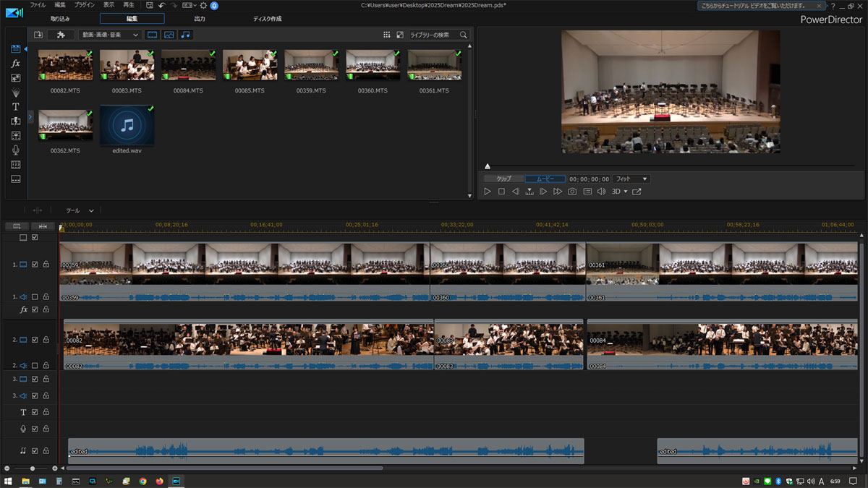
Task: Open the フィット preview zoom dropdown
Action: [631, 179]
